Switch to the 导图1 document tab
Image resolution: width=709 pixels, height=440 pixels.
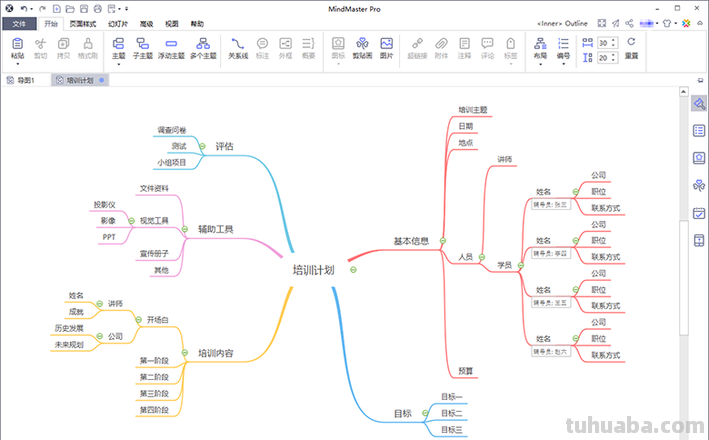[26, 80]
